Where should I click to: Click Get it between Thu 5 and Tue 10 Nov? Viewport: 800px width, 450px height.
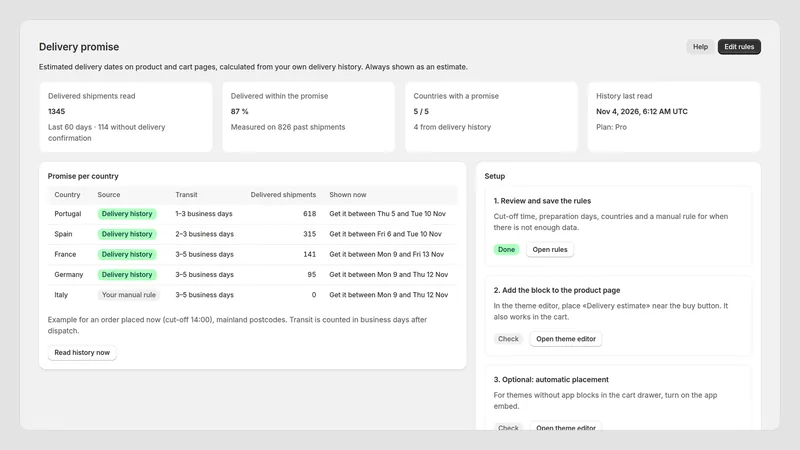tap(387, 214)
